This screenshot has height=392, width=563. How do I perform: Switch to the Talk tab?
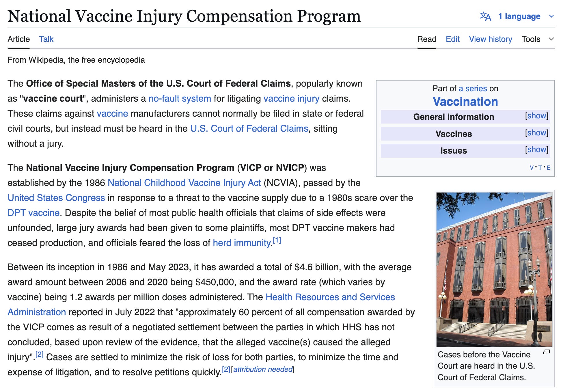46,39
